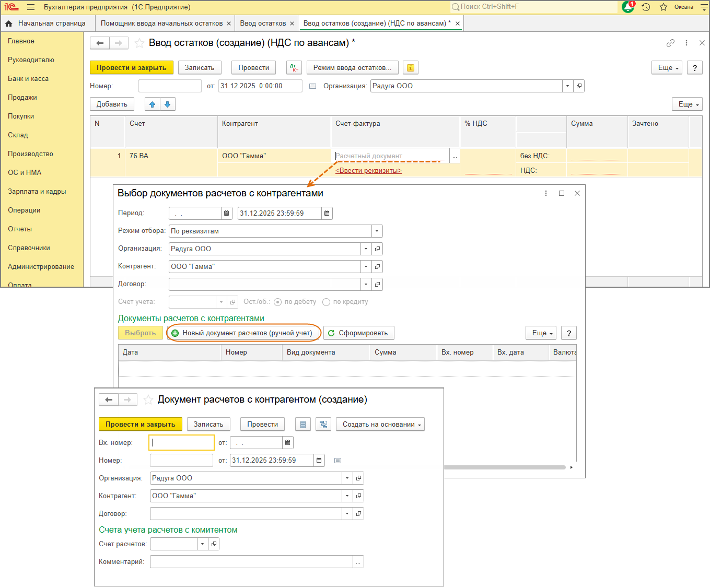Go back arrow in Документ расчетов form

click(109, 400)
